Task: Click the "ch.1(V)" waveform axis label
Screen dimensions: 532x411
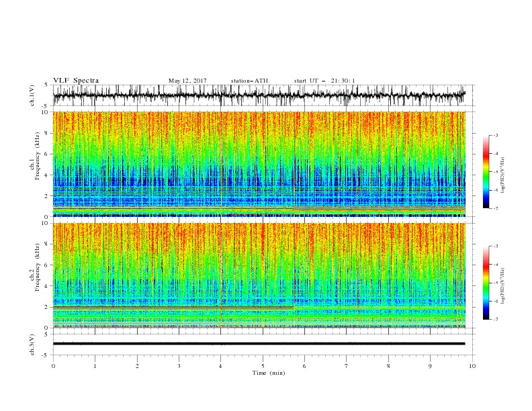Action: click(x=32, y=95)
